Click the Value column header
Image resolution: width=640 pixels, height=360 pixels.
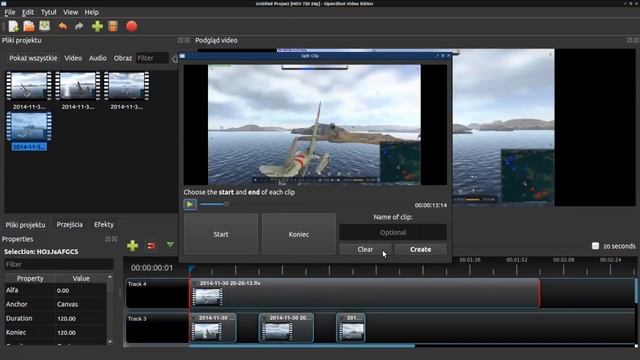tap(81, 278)
